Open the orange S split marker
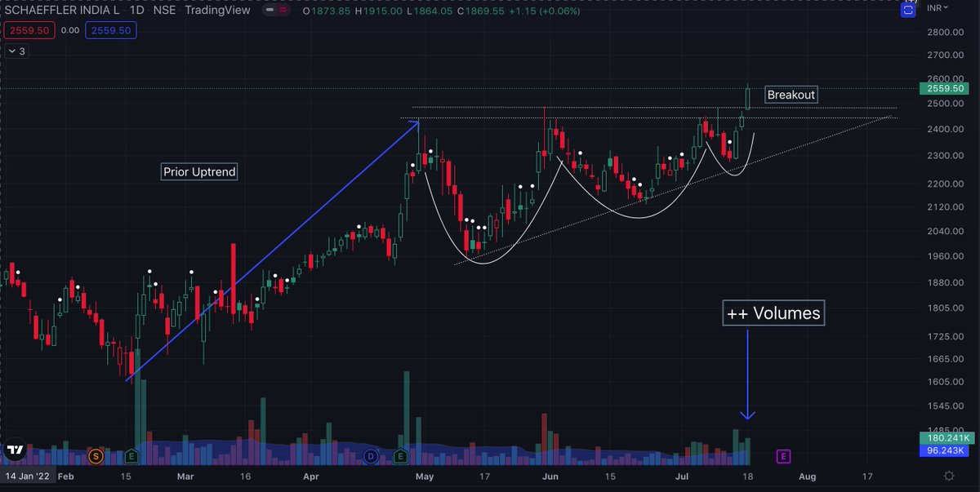Image resolution: width=980 pixels, height=492 pixels. (96, 456)
